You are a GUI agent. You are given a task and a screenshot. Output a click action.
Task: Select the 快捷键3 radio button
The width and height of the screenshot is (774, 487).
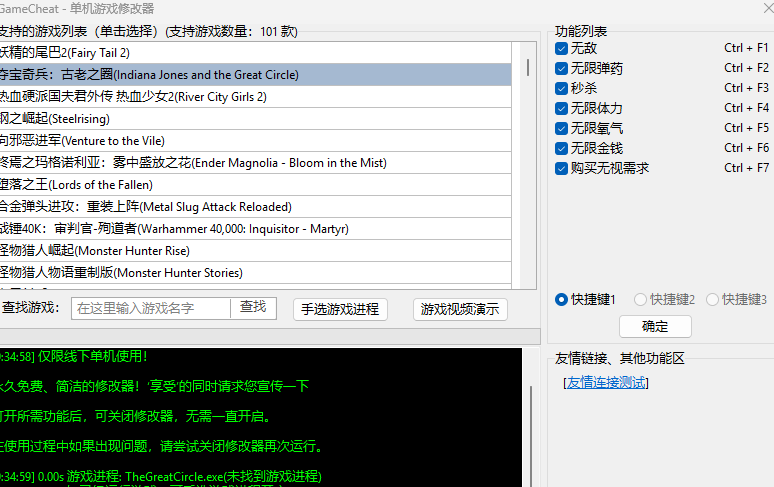[712, 300]
